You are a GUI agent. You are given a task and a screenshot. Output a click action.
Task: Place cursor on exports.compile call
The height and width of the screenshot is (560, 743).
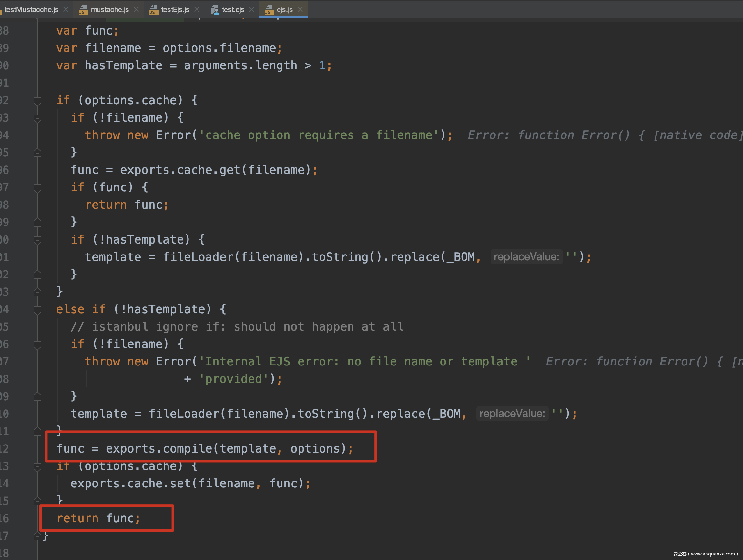coord(188,449)
